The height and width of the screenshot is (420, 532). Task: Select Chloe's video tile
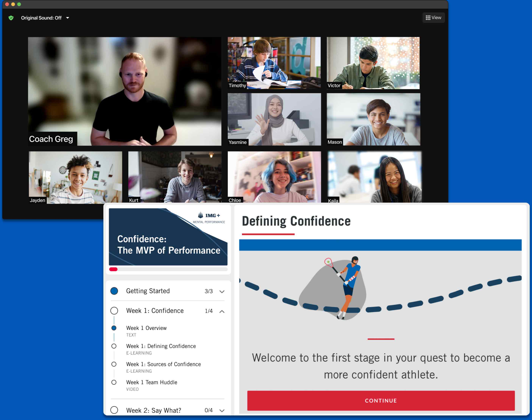[x=274, y=177]
